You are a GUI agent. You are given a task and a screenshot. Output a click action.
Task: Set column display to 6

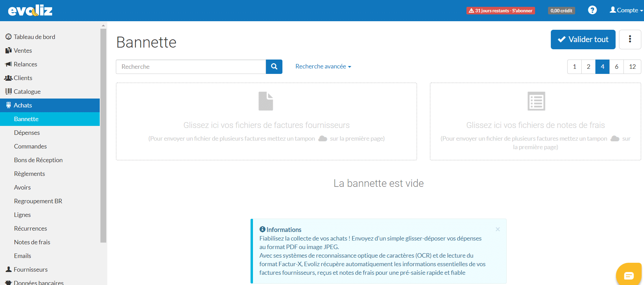[x=617, y=67]
